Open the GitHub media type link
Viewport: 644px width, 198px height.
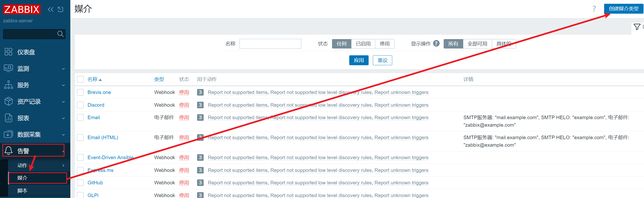[95, 183]
